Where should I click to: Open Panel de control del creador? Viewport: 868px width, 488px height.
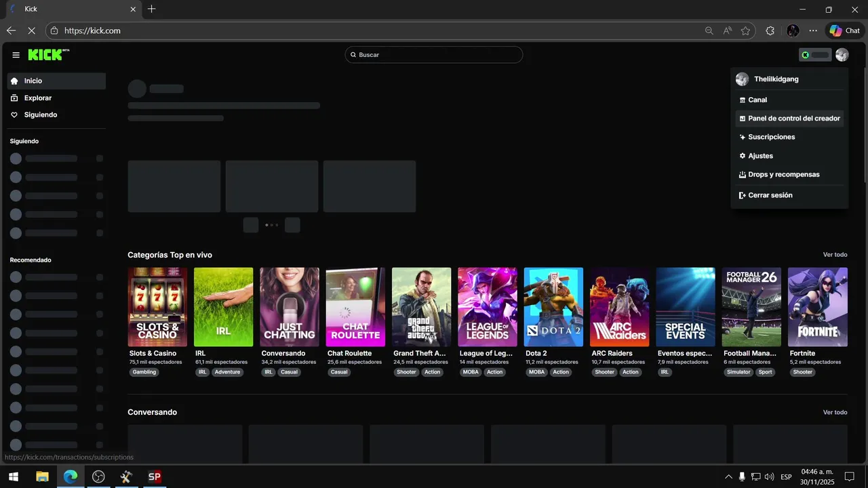789,119
